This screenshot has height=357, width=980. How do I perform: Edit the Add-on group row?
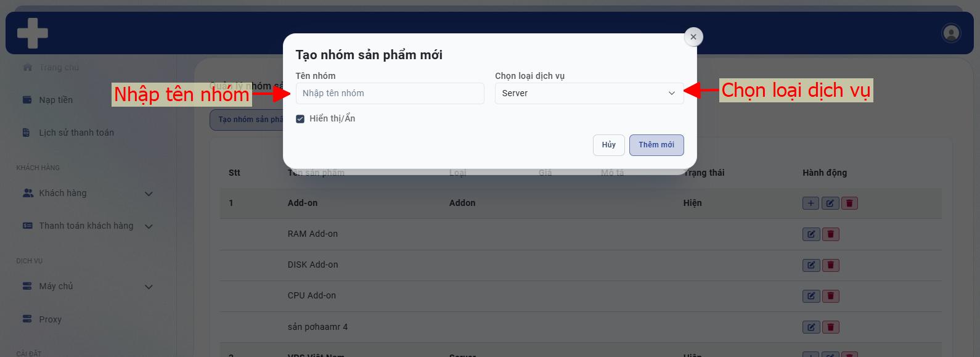[x=830, y=203]
